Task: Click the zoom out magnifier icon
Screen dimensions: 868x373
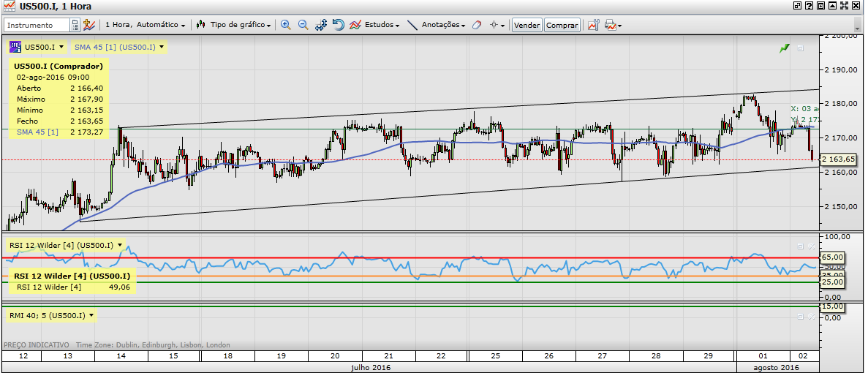Action: [x=303, y=25]
